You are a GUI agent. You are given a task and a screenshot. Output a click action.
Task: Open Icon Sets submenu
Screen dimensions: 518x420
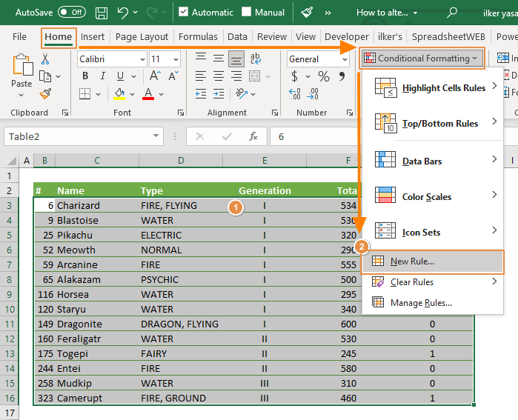tap(433, 233)
